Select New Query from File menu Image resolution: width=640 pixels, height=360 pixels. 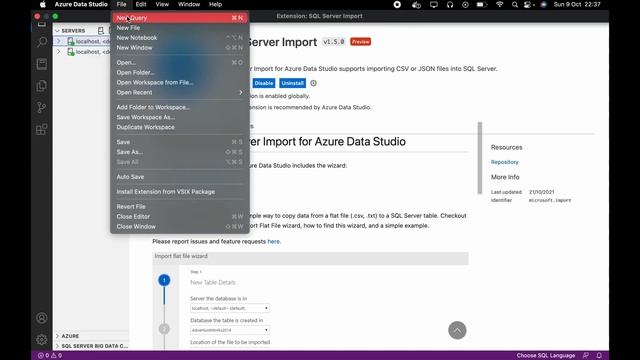(180, 18)
